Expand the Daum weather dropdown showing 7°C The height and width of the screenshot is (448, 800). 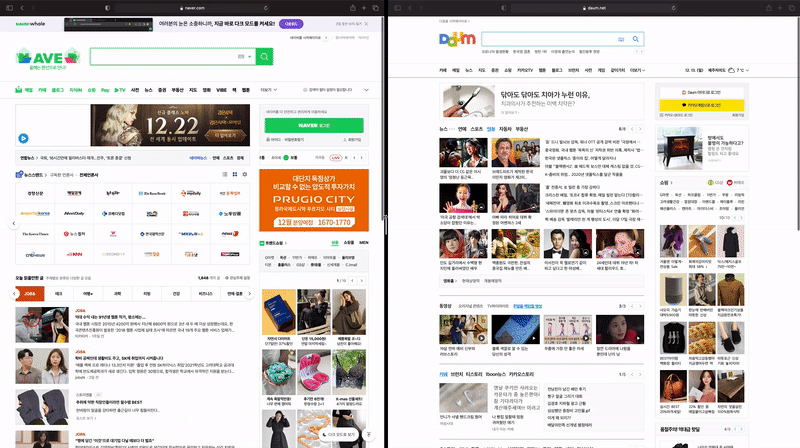click(747, 70)
